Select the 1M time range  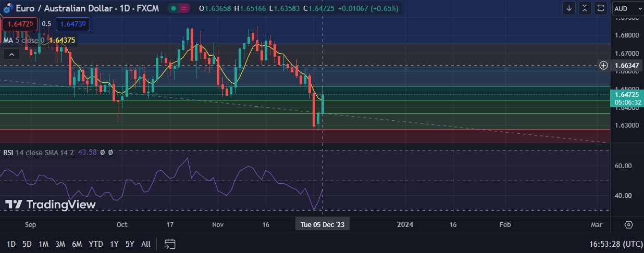[x=44, y=244]
